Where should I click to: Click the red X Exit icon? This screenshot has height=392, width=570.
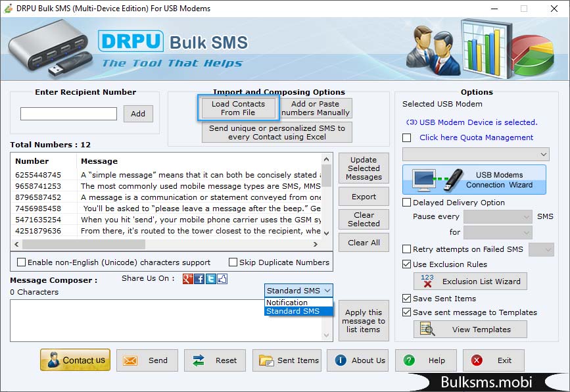[x=477, y=360]
